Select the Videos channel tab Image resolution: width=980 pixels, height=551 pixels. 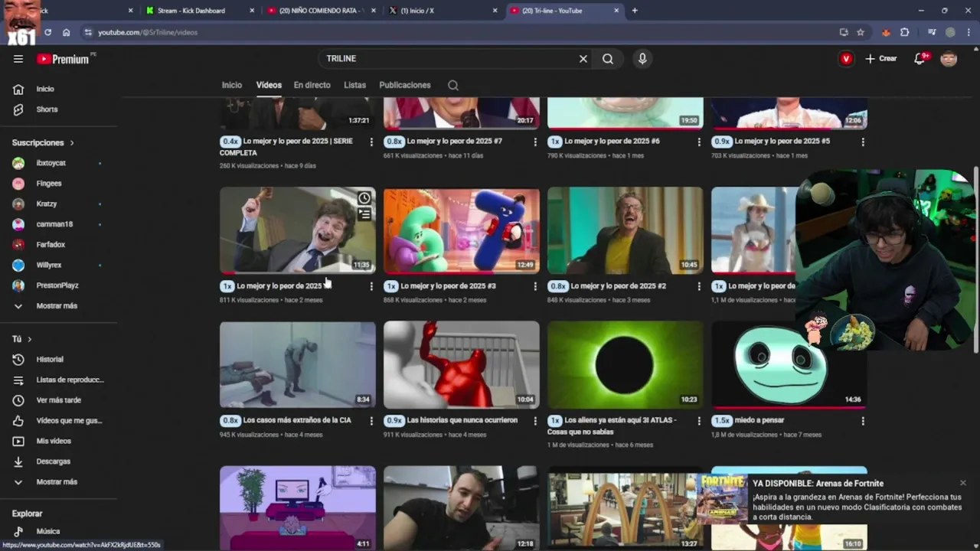(269, 85)
